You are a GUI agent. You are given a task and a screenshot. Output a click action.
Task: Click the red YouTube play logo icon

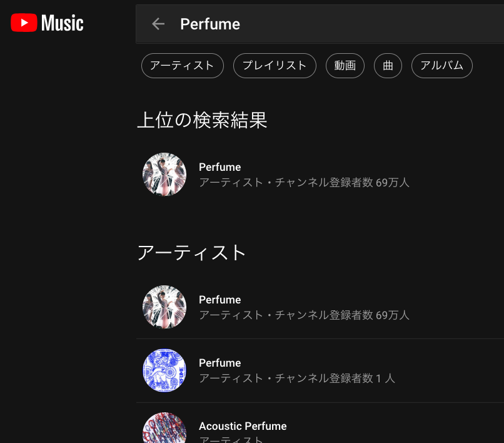click(24, 23)
